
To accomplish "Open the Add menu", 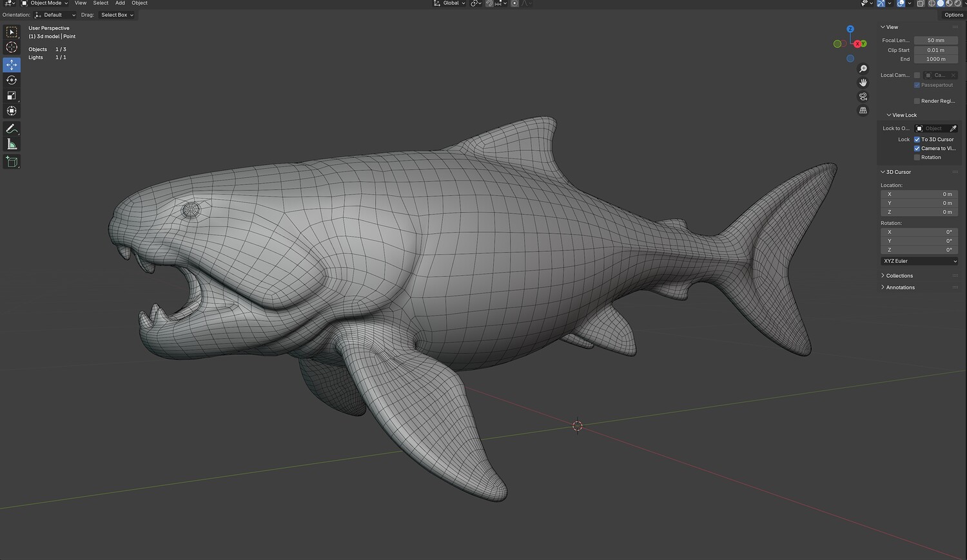I will [120, 3].
